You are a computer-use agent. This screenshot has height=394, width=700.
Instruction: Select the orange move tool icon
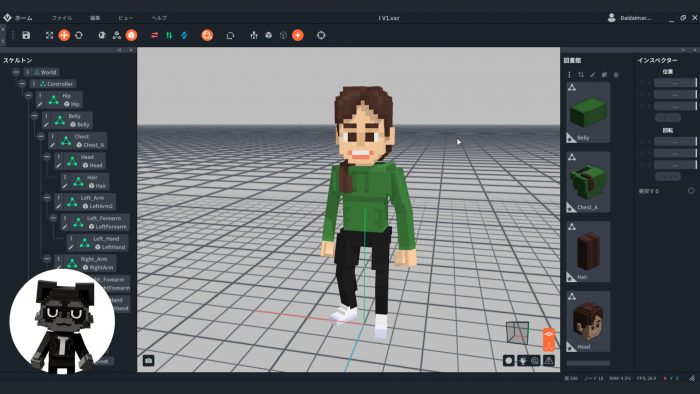click(x=64, y=35)
